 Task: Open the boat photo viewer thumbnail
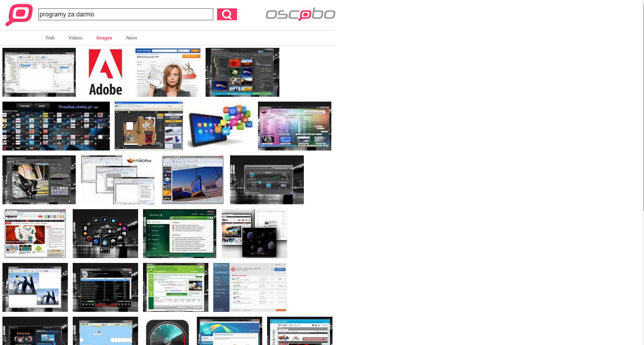pyautogui.click(x=193, y=180)
